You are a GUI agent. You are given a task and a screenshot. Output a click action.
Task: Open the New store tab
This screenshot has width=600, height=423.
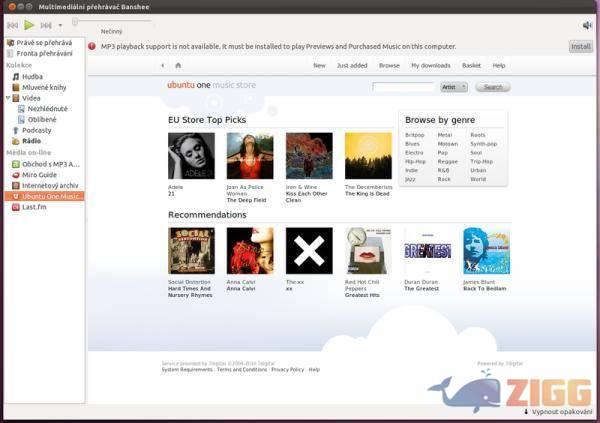pos(319,65)
